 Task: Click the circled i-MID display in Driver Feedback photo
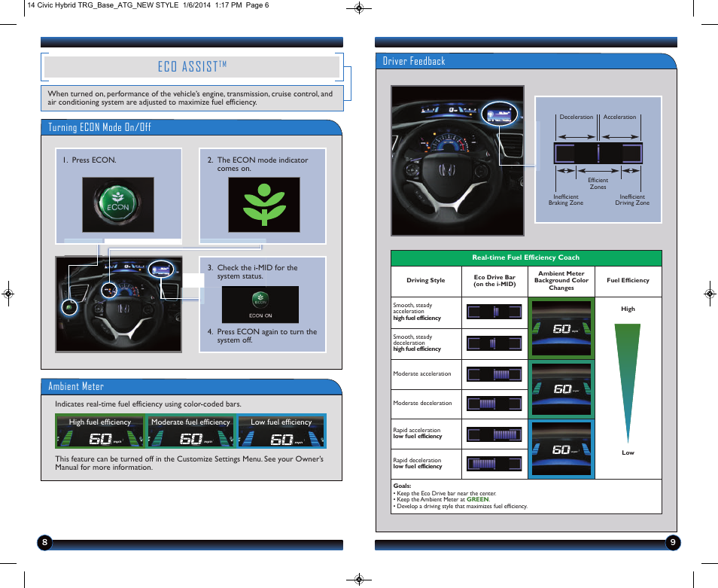click(499, 114)
